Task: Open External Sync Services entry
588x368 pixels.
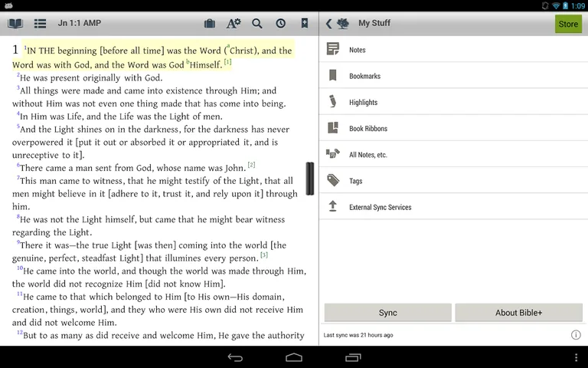Action: pyautogui.click(x=453, y=207)
